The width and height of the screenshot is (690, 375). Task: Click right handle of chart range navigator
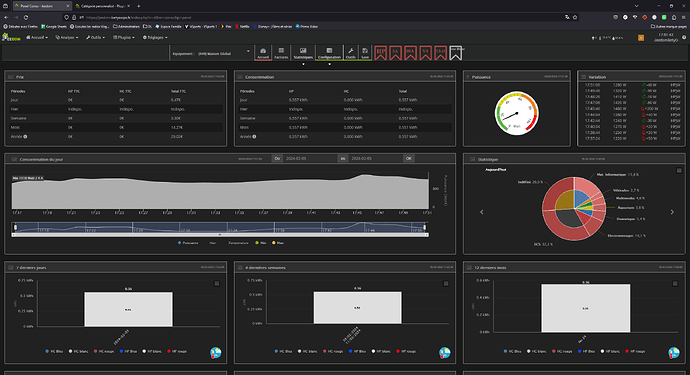point(425,227)
